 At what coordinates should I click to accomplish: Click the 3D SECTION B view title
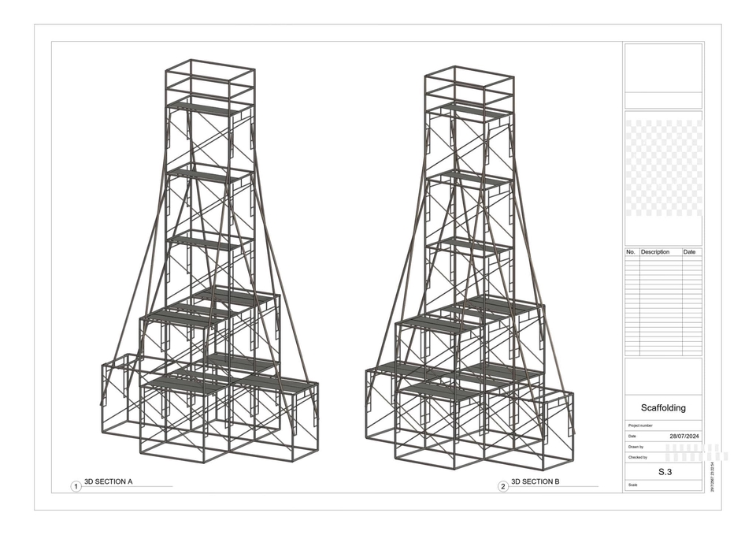click(535, 481)
